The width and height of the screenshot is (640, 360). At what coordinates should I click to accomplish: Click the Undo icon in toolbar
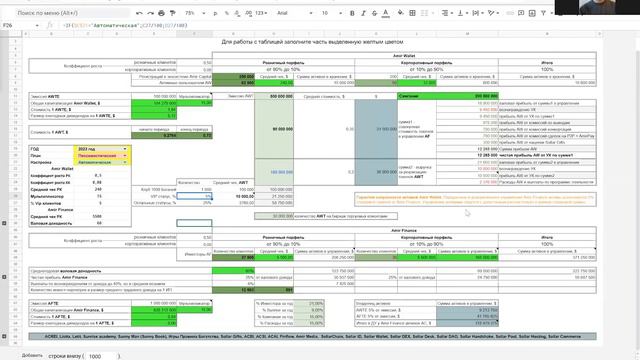[x=139, y=13]
